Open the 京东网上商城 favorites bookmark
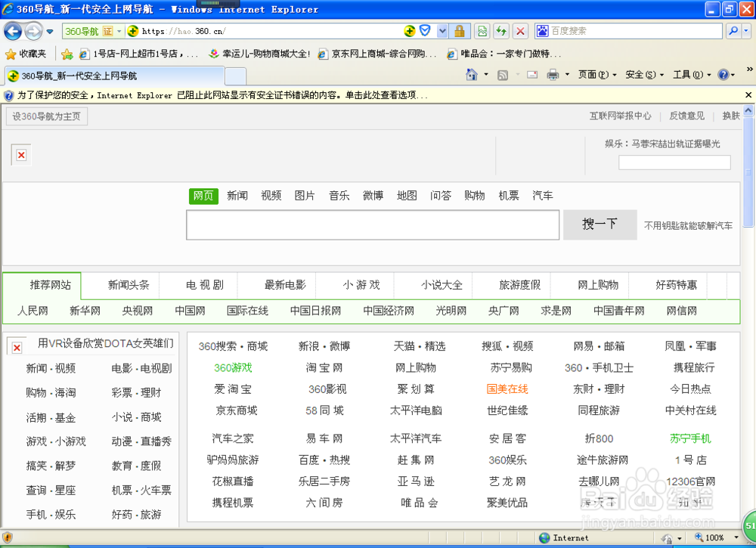 377,54
